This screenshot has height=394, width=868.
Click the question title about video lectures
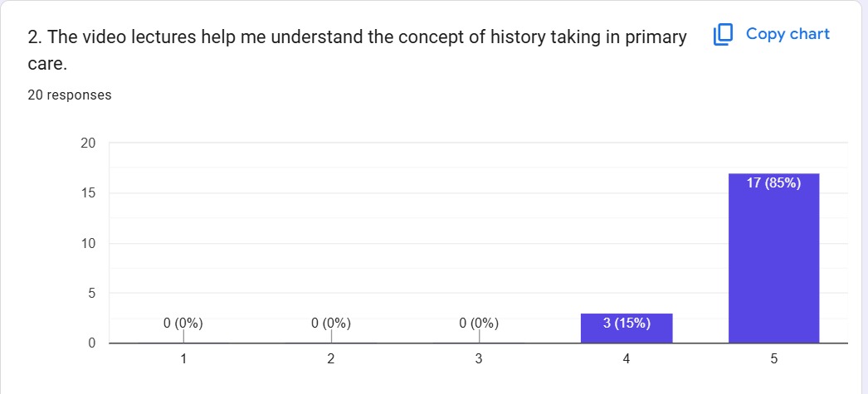click(357, 51)
